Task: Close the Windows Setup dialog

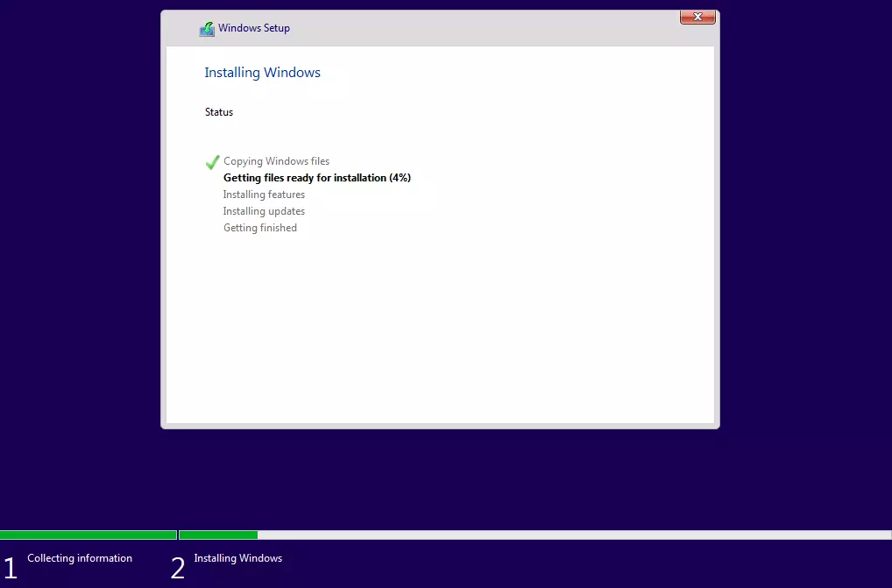Action: click(697, 17)
